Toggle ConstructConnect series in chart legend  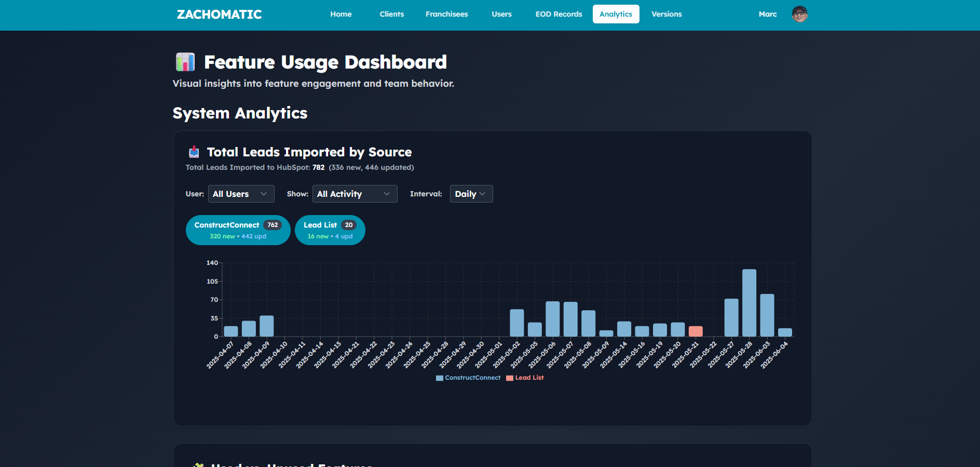468,378
